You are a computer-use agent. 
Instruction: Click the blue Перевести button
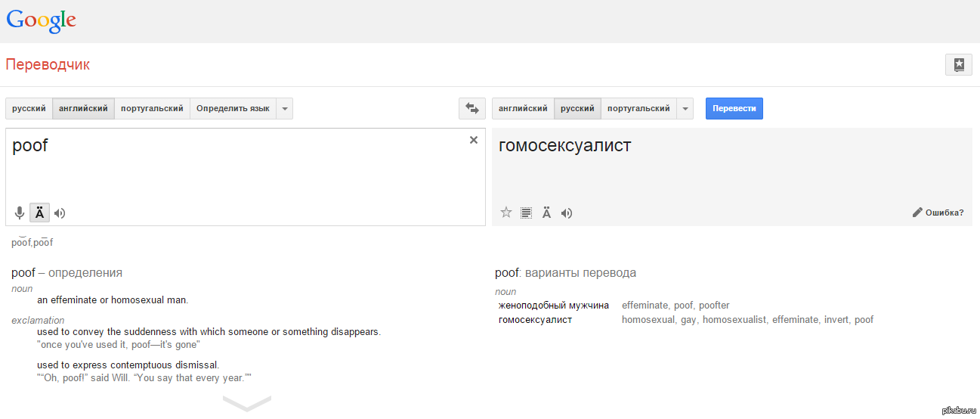click(x=734, y=109)
